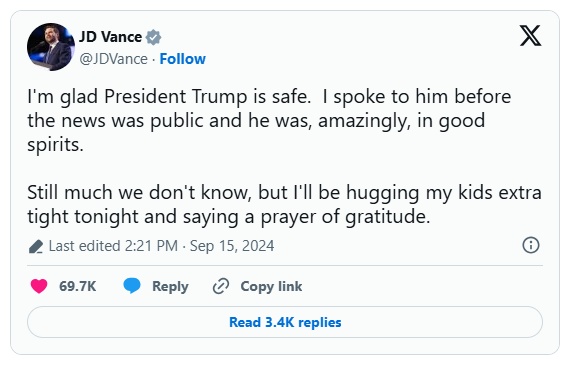Click the Reply text label
This screenshot has width=578, height=369.
click(170, 286)
